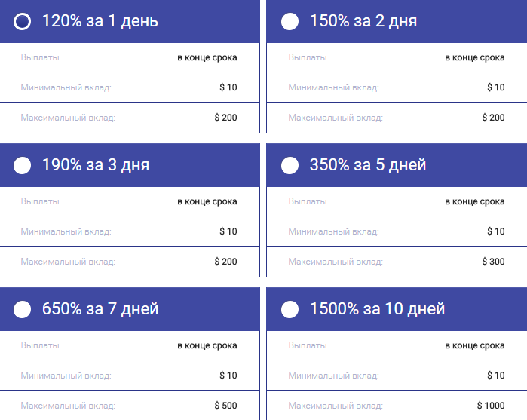Select the 350% за 5 дней radio option
The height and width of the screenshot is (420, 527).
click(290, 165)
